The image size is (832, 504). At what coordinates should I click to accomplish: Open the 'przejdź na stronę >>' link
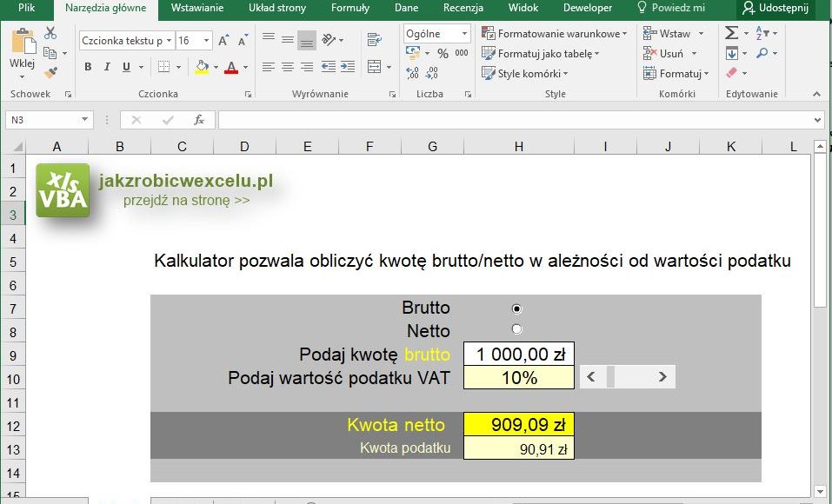(186, 201)
